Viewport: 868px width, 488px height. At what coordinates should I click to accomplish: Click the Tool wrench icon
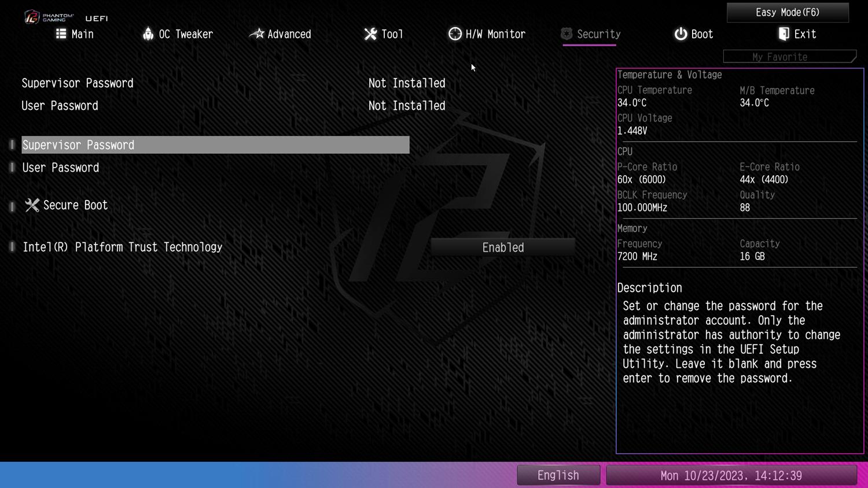click(370, 34)
